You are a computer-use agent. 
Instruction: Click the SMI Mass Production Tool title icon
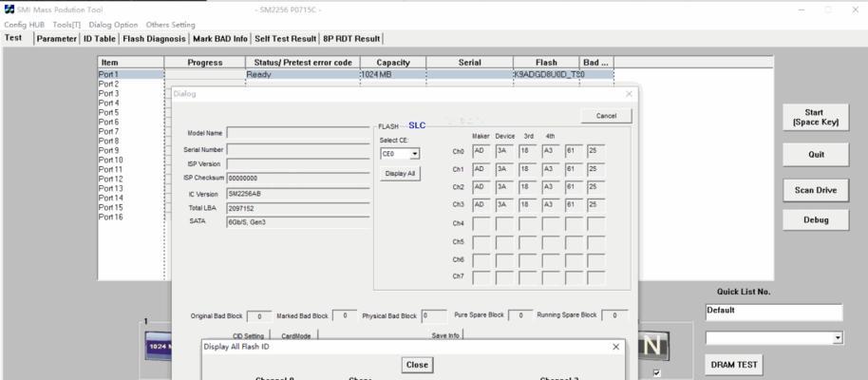[9, 9]
